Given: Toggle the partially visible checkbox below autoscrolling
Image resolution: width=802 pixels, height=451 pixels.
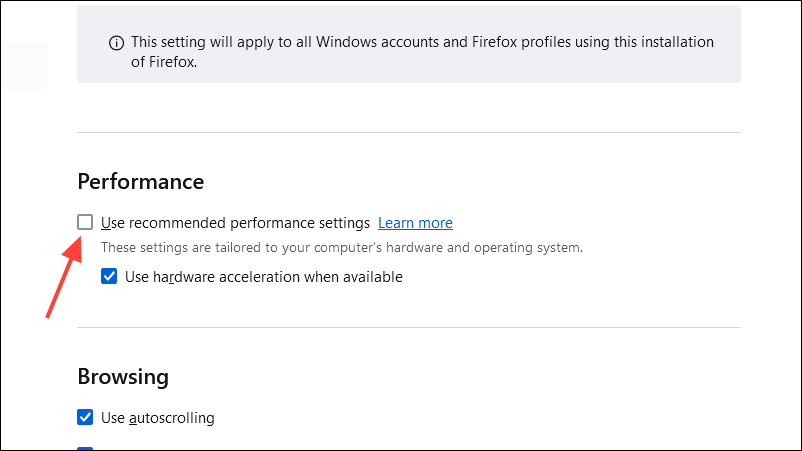Looking at the screenshot, I should pyautogui.click(x=86, y=448).
